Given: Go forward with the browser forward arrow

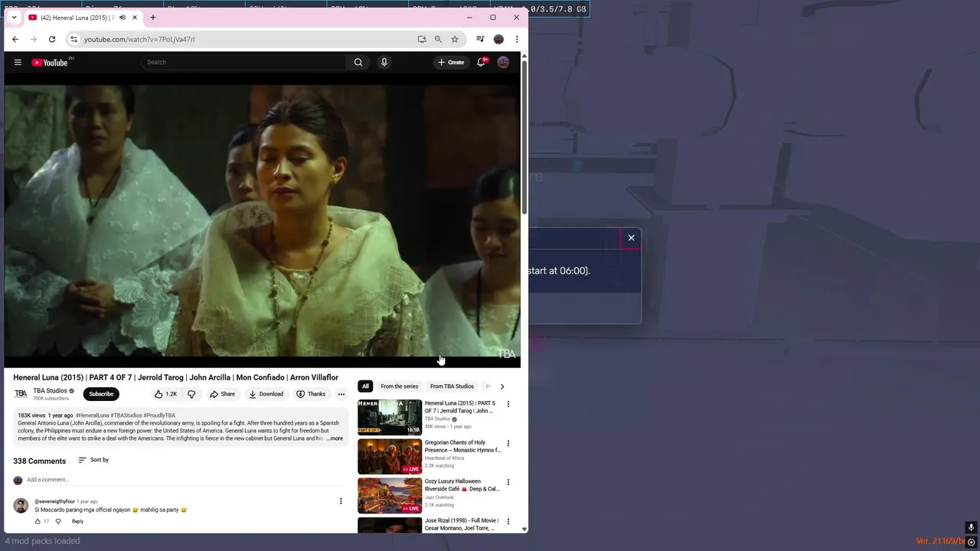Looking at the screenshot, I should pos(34,39).
